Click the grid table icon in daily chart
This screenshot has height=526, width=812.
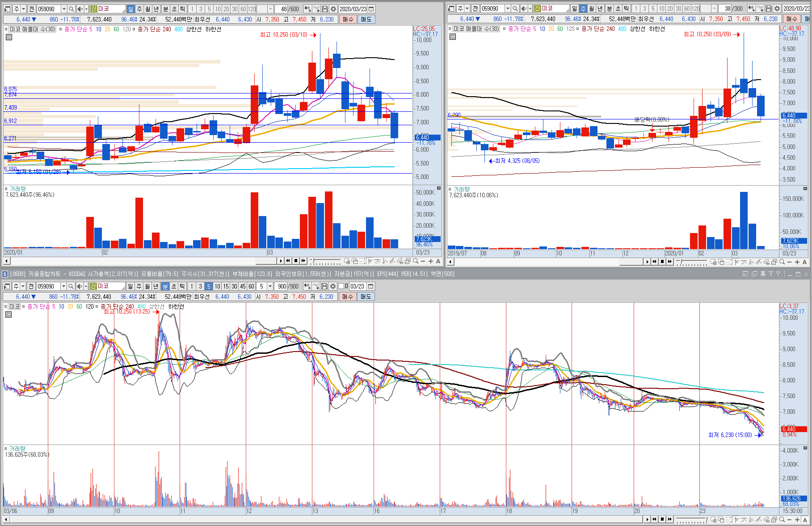8,37
